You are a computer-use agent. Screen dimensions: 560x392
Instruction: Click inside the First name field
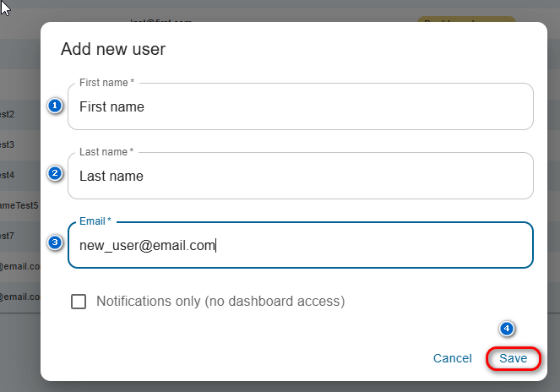point(300,107)
